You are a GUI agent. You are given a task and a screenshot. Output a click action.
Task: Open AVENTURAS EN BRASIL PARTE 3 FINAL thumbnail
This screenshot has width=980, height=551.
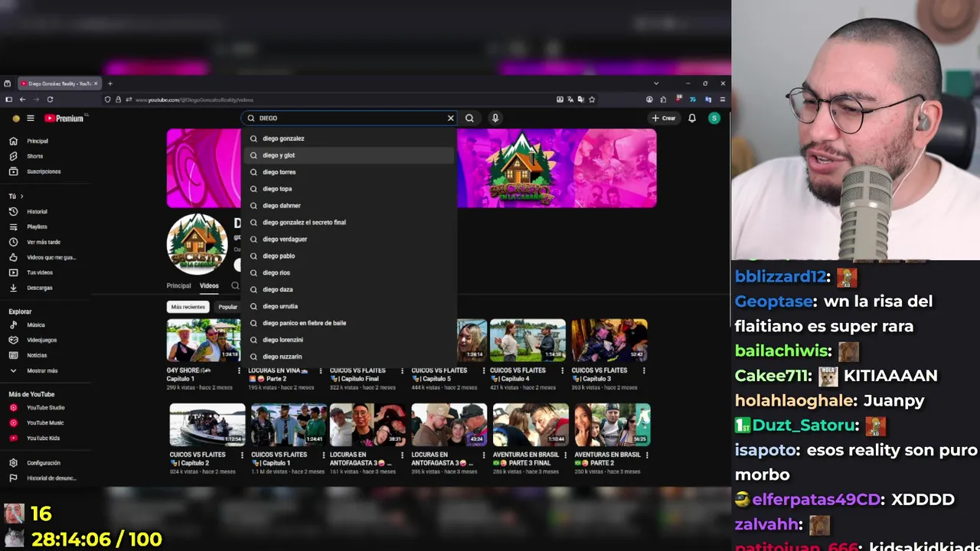pos(531,425)
